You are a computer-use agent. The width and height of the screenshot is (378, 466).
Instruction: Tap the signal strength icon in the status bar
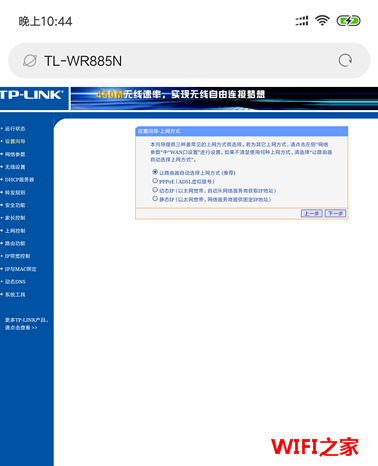coord(302,21)
